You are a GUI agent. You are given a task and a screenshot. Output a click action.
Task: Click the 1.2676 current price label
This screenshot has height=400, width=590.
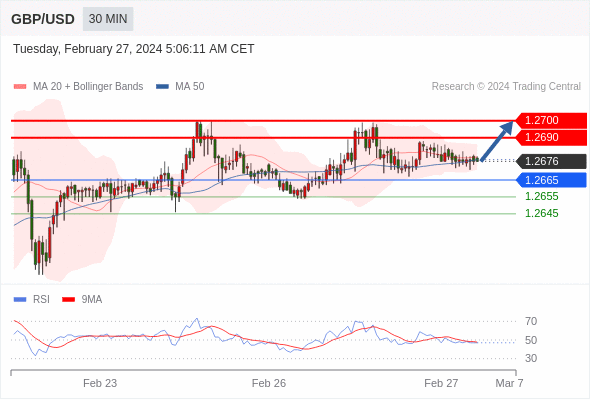[x=551, y=161]
